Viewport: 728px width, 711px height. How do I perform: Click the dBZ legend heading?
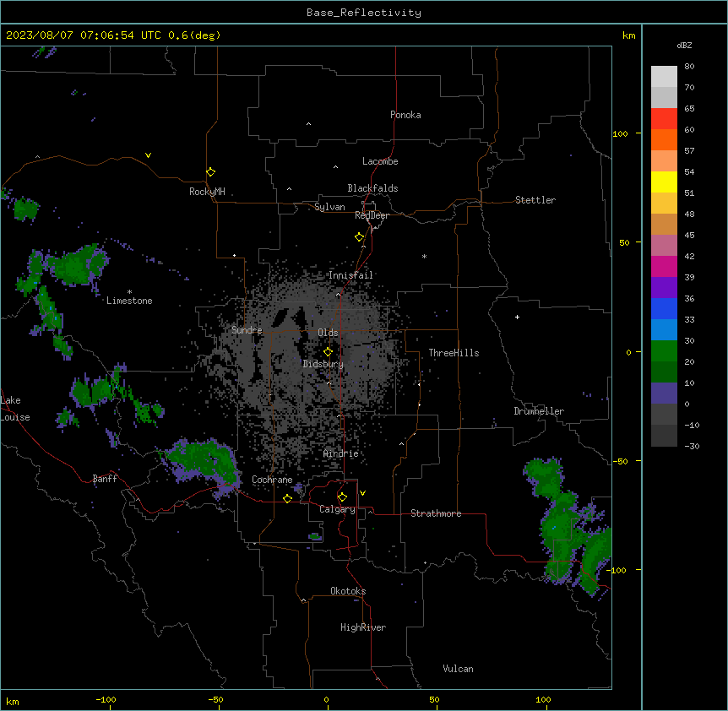(x=684, y=45)
